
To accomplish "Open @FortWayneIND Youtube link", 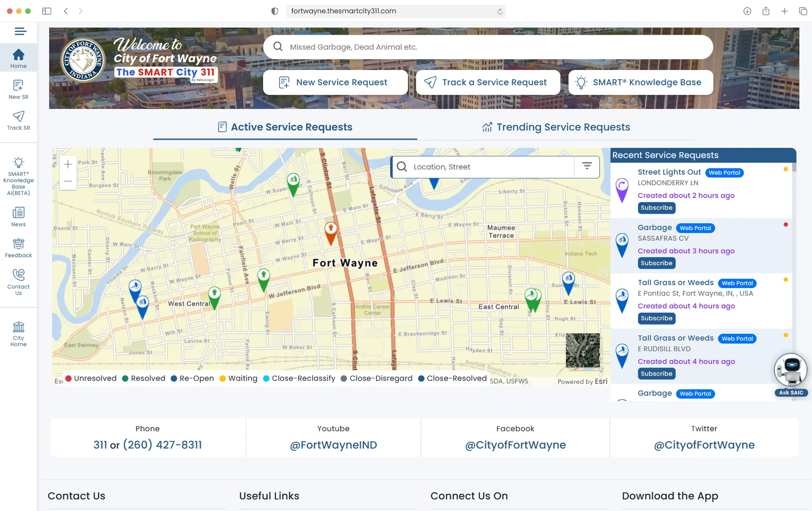I will pos(333,445).
